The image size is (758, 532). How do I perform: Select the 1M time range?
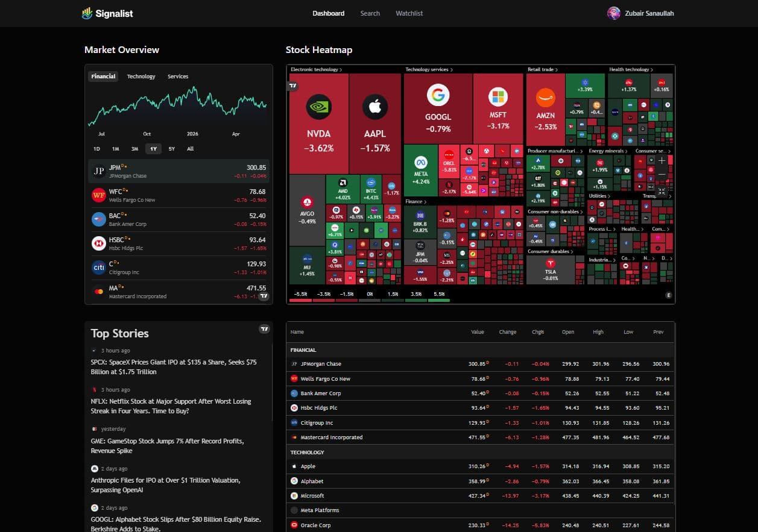[116, 149]
